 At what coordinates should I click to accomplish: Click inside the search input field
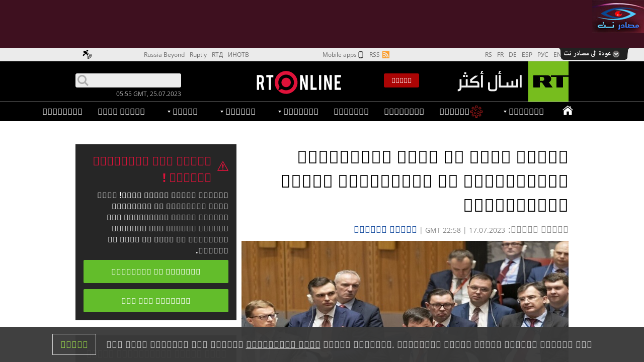tap(128, 80)
